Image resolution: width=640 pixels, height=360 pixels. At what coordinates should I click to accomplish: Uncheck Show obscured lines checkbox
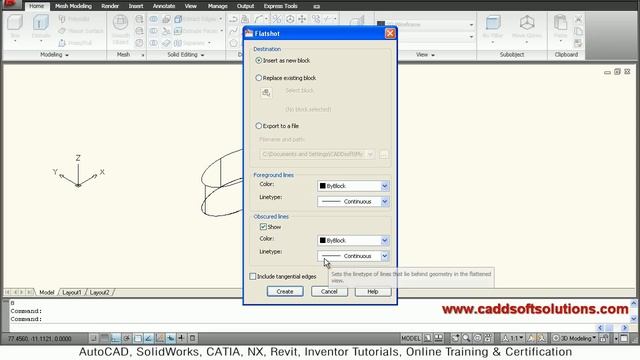(x=263, y=227)
